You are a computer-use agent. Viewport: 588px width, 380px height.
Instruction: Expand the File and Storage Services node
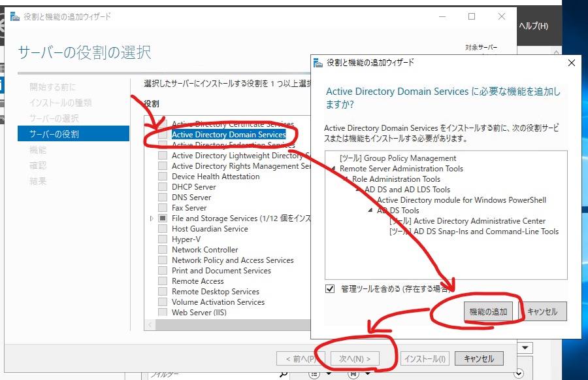[x=152, y=218]
